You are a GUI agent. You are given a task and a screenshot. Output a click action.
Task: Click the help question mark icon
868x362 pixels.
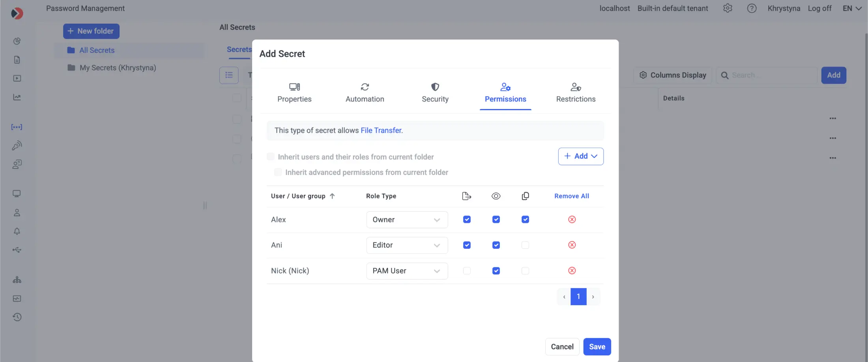[x=752, y=8]
